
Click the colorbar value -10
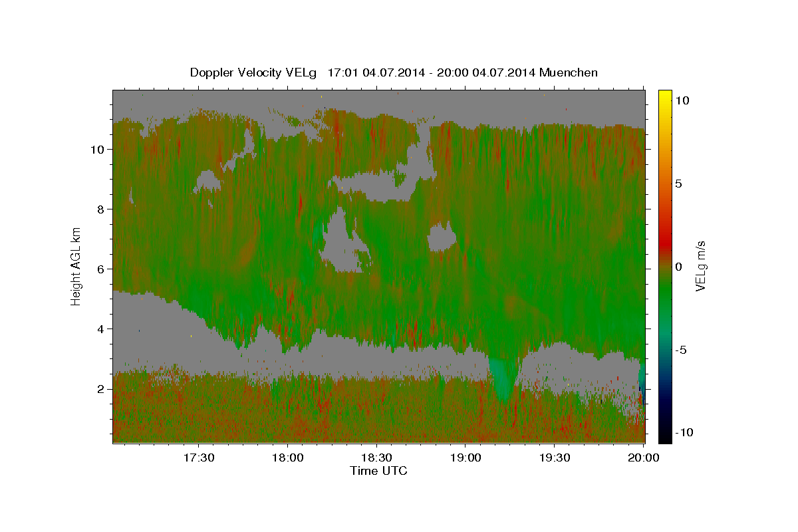click(686, 432)
